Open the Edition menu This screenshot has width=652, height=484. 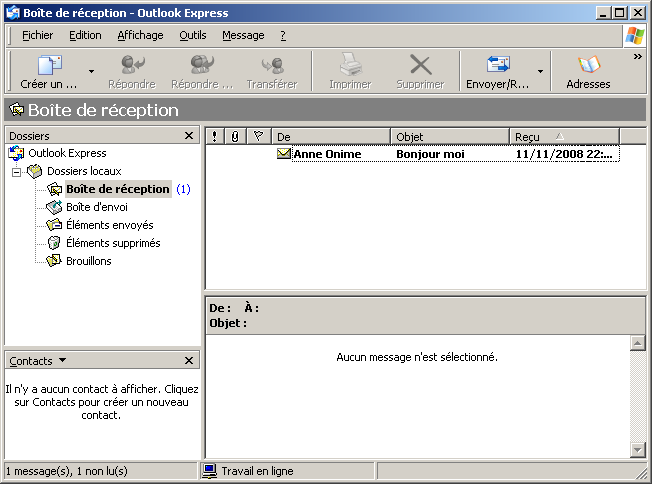[x=85, y=35]
